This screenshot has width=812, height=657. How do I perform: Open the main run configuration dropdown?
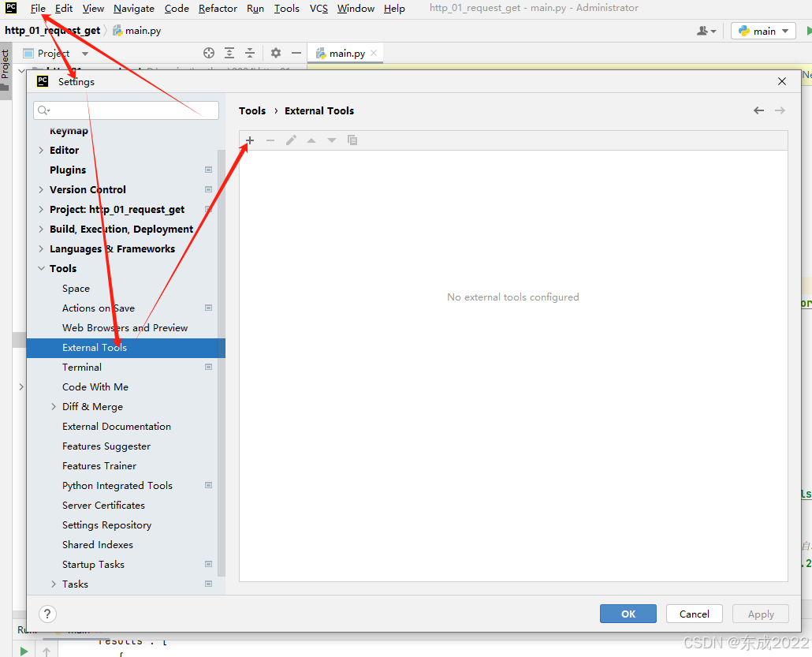pyautogui.click(x=763, y=31)
